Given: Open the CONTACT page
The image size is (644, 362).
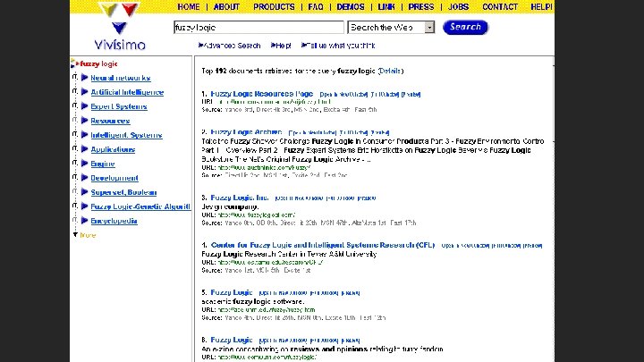Looking at the screenshot, I should point(500,7).
